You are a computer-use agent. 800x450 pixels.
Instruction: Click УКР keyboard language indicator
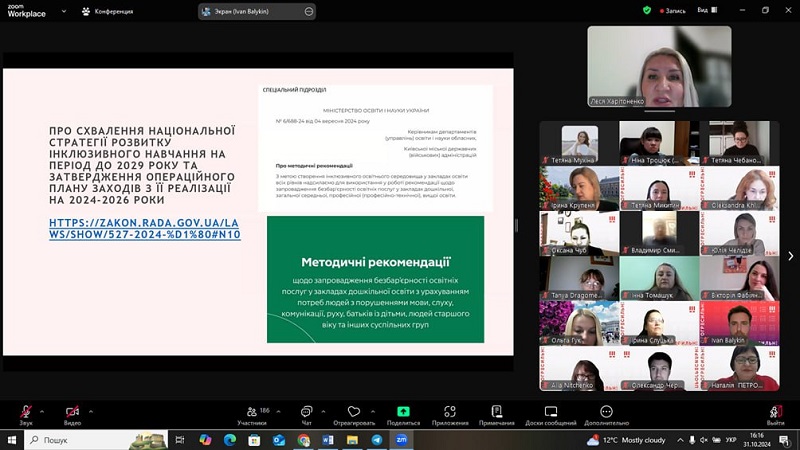(731, 440)
